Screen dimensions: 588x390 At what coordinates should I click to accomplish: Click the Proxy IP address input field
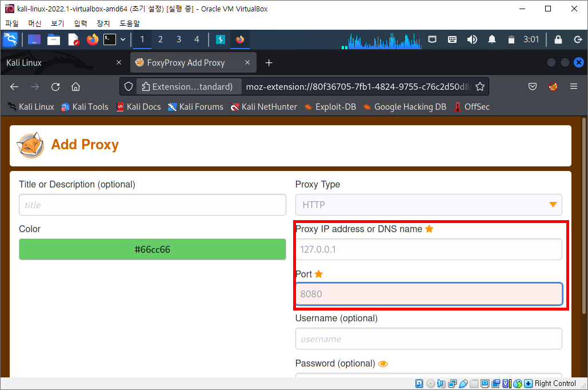coord(429,249)
